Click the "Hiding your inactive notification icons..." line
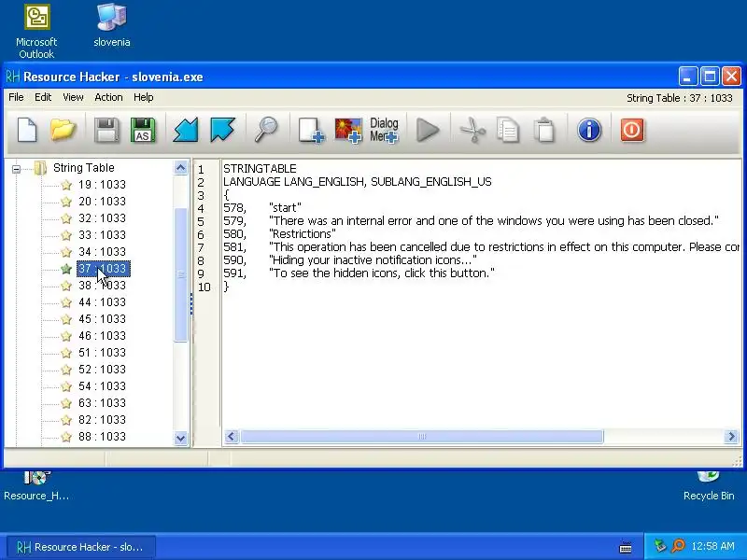The height and width of the screenshot is (560, 747). click(373, 260)
